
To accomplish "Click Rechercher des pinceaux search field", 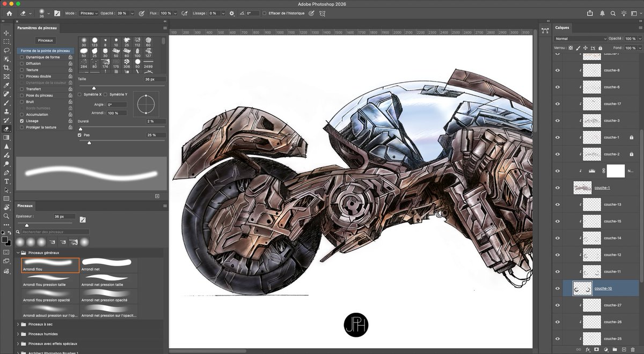I will pyautogui.click(x=55, y=232).
